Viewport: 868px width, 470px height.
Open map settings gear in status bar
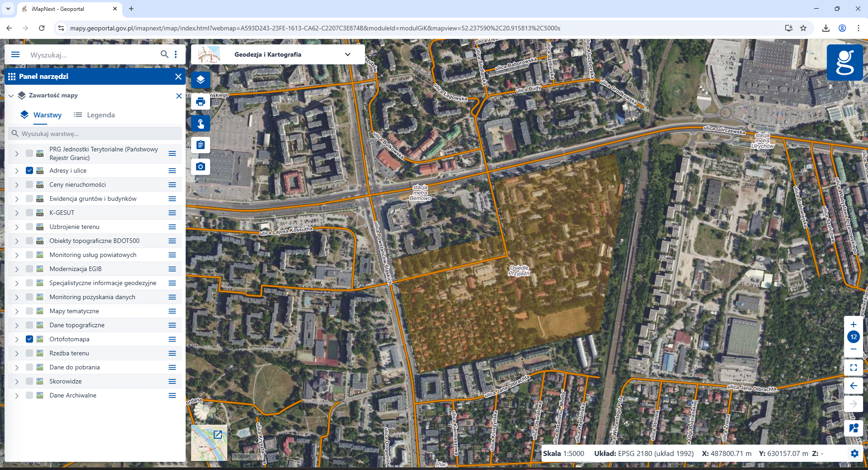(x=854, y=454)
